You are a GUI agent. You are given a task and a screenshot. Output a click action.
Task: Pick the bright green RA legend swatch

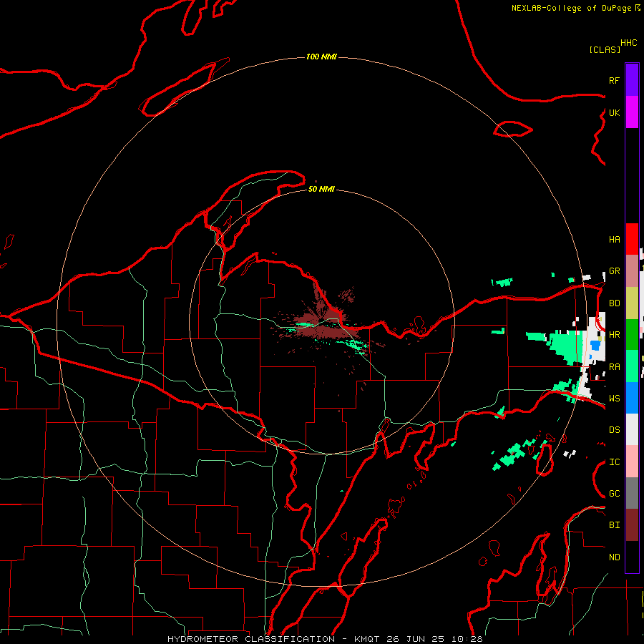[x=632, y=366]
